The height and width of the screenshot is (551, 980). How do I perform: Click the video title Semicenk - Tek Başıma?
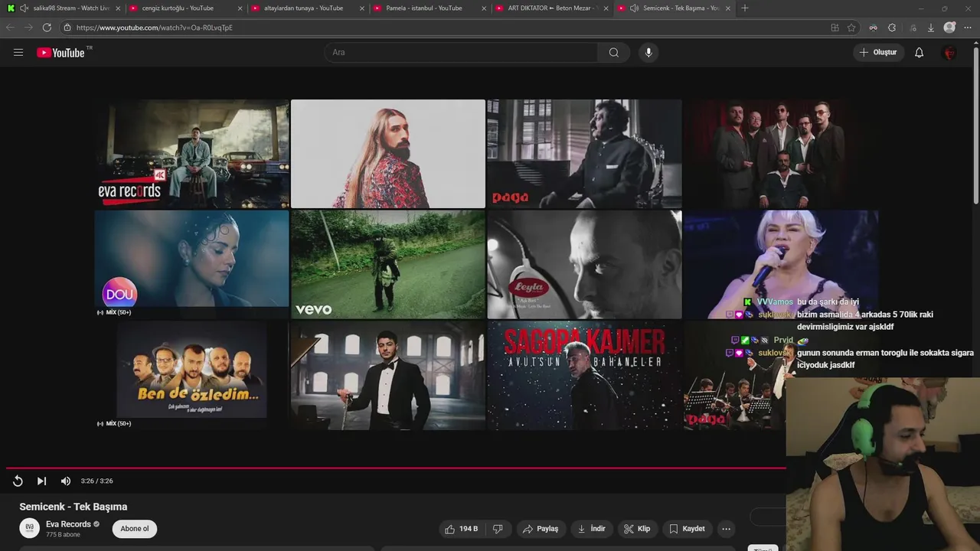[x=73, y=507]
